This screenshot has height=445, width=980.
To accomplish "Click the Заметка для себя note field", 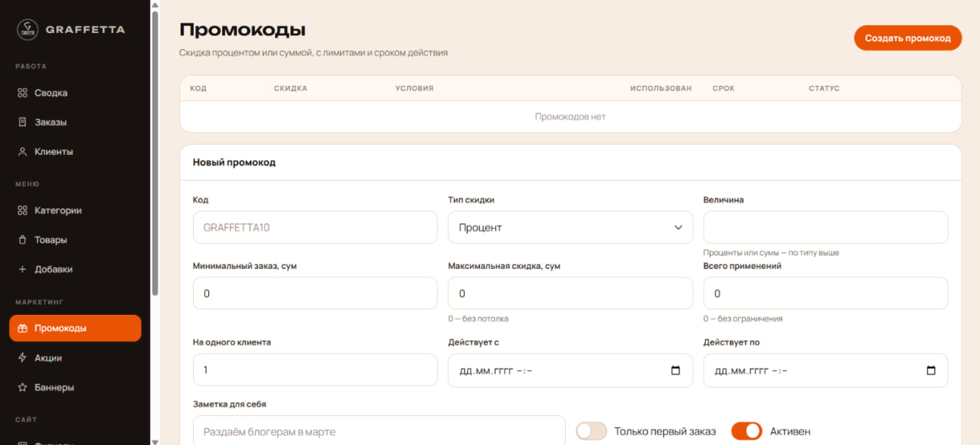I will click(379, 431).
